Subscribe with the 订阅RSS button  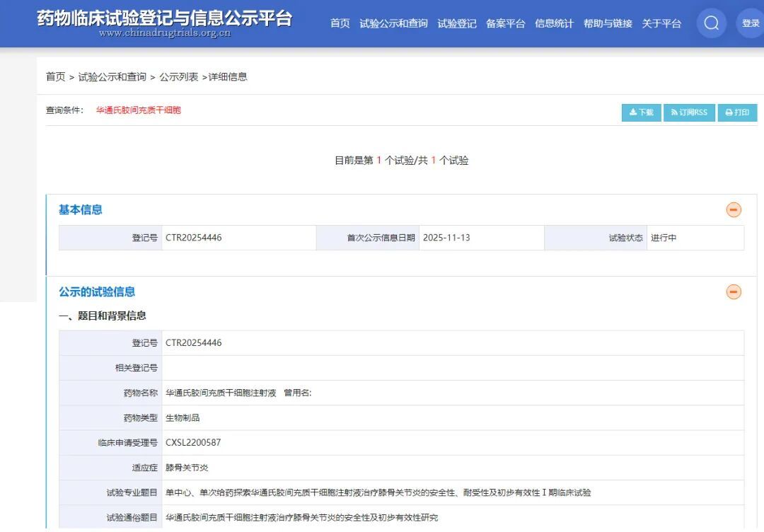[x=689, y=112]
